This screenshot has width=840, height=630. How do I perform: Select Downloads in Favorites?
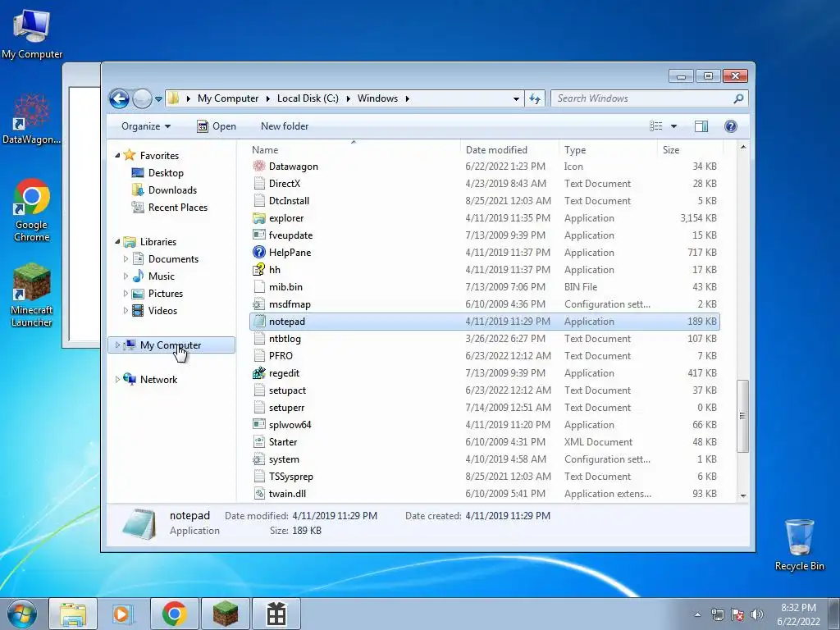172,190
